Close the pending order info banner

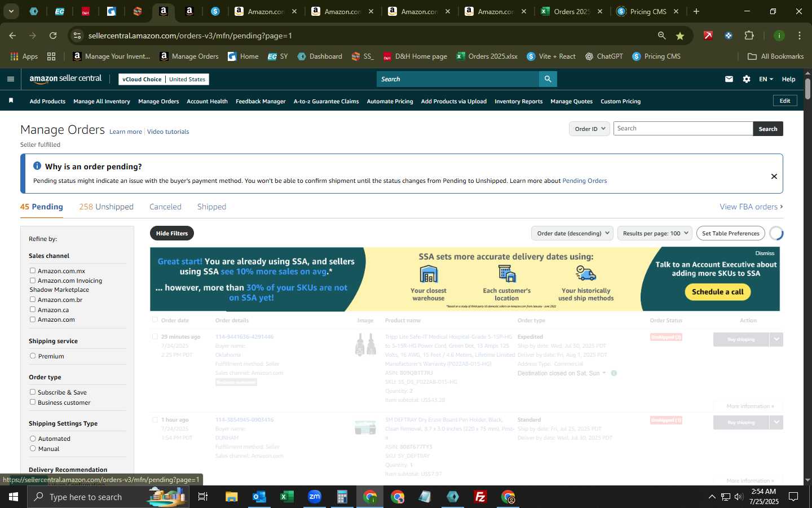point(774,176)
